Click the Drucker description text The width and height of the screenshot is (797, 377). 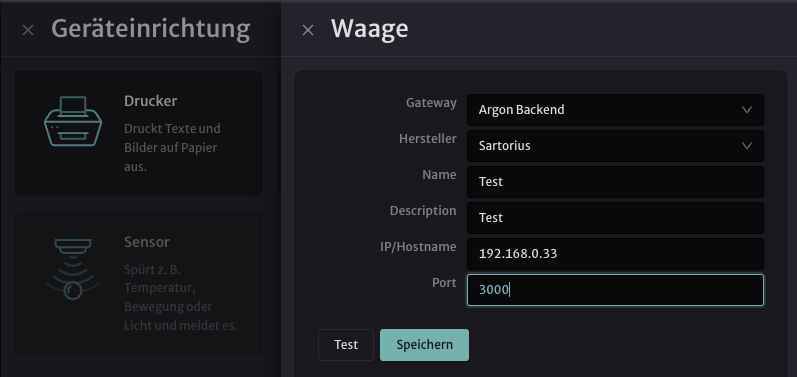point(172,147)
